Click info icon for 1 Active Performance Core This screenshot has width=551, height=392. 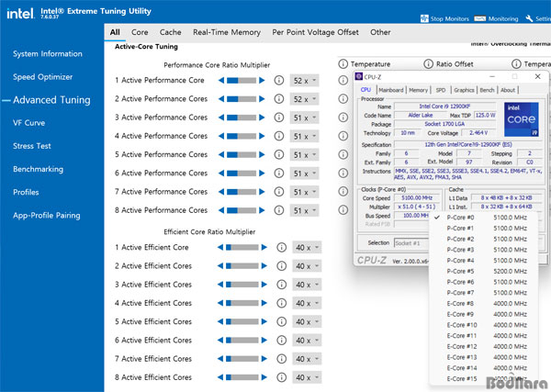pos(279,81)
